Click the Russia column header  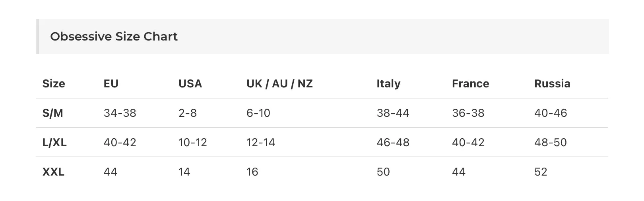tap(552, 83)
